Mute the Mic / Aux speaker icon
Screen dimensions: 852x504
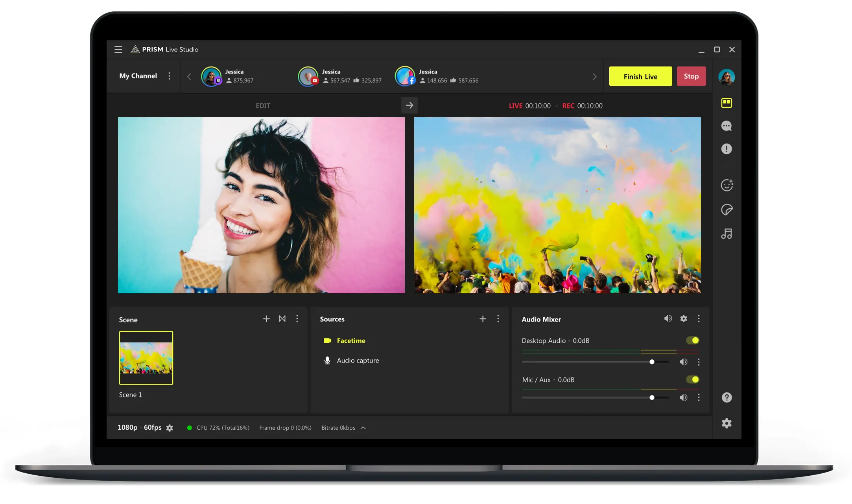click(683, 397)
